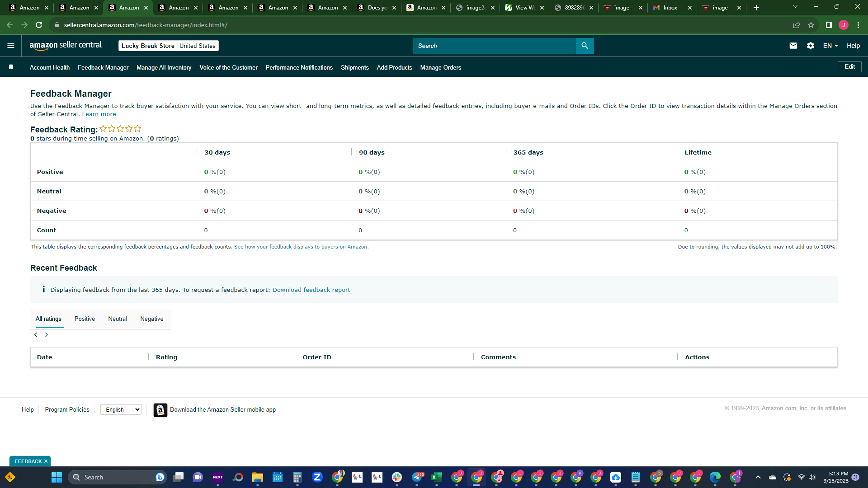Open Account Health in the nav bar
Screen dimensions: 868x488
(x=50, y=67)
